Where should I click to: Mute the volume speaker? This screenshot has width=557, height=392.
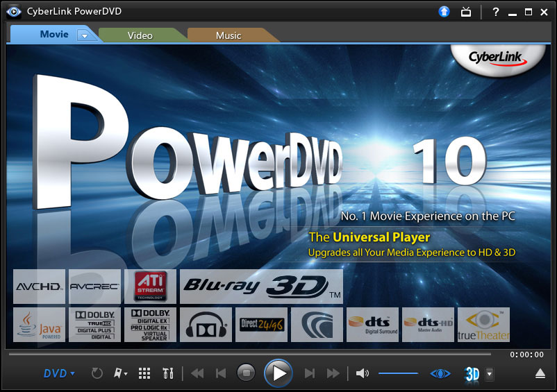coord(362,373)
